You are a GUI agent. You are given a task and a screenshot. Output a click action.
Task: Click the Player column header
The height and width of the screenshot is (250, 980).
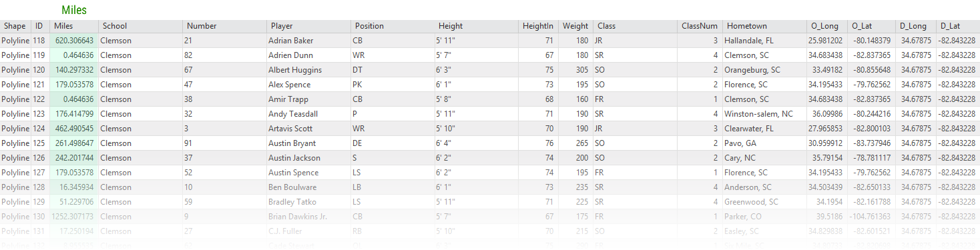pyautogui.click(x=308, y=26)
